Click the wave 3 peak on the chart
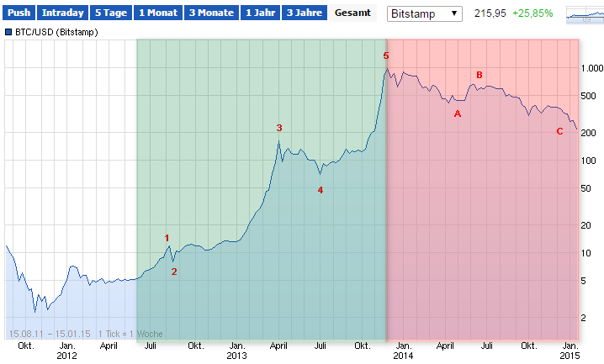Image resolution: width=604 pixels, height=364 pixels. click(279, 141)
